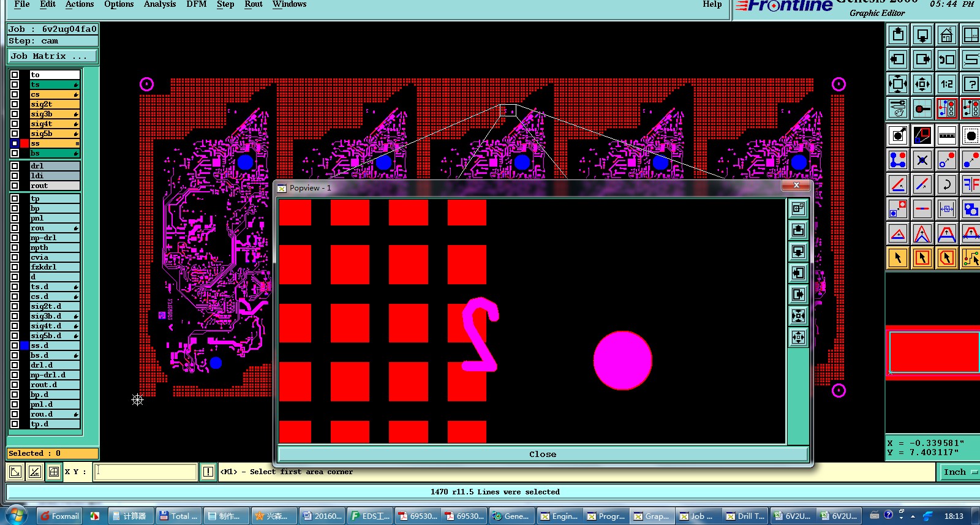This screenshot has height=525, width=980.
Task: Click the magenta circle in Popview
Action: (622, 361)
